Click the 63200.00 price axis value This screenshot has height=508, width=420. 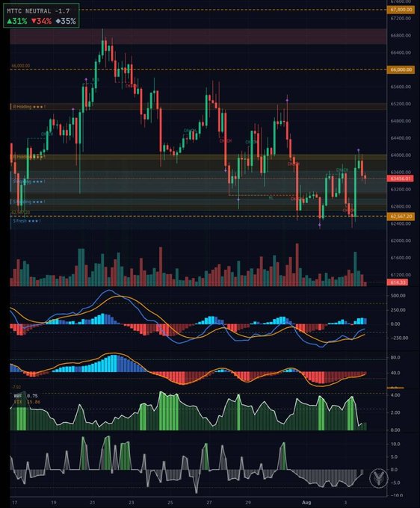point(401,189)
